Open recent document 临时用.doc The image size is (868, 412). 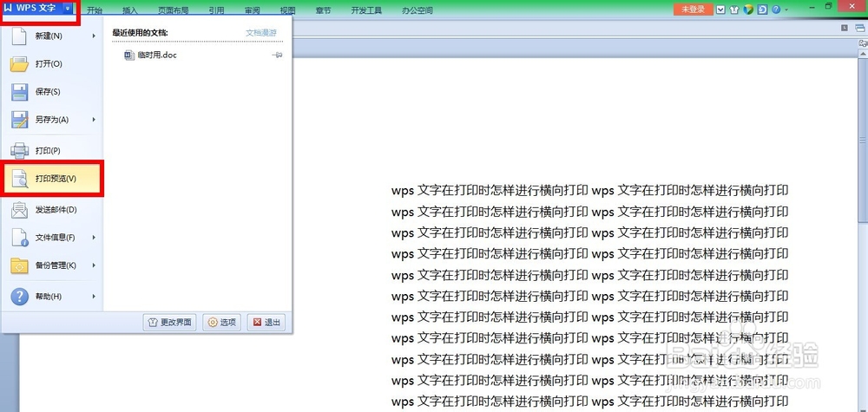tap(150, 55)
